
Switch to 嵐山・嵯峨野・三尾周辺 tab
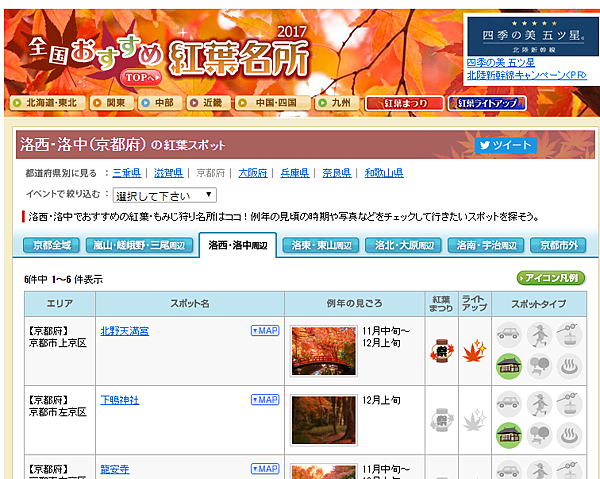click(x=140, y=245)
